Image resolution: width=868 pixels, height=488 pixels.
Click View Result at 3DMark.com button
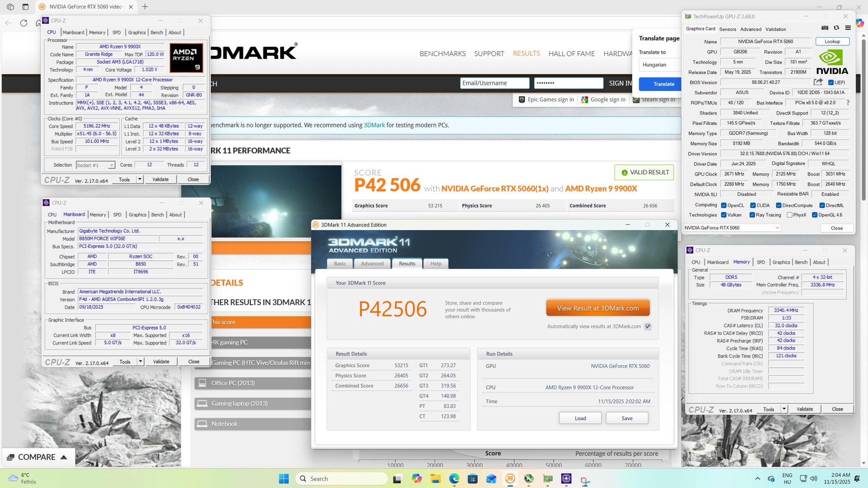[x=598, y=308]
